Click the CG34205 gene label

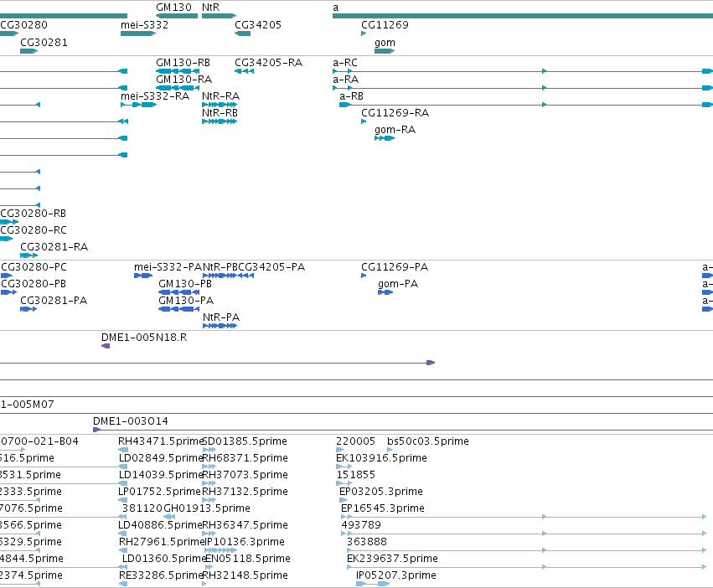258,24
